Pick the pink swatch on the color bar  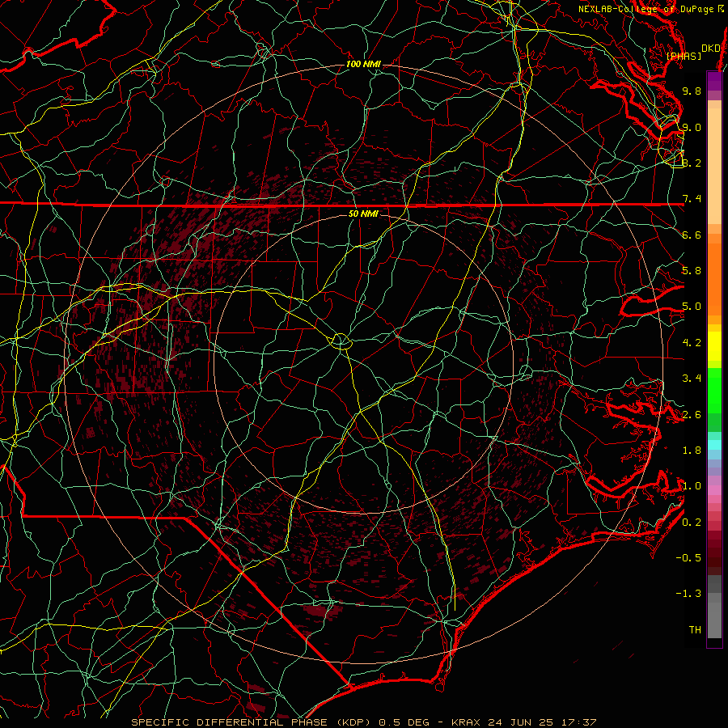click(x=714, y=490)
